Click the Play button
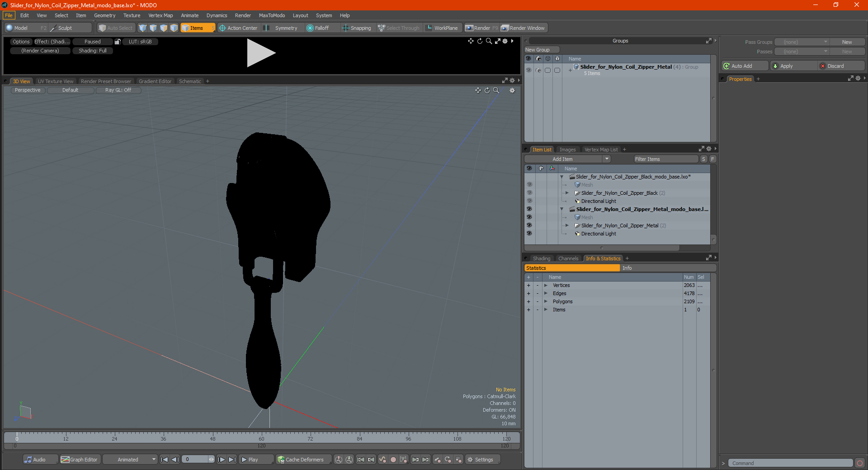 pyautogui.click(x=256, y=460)
